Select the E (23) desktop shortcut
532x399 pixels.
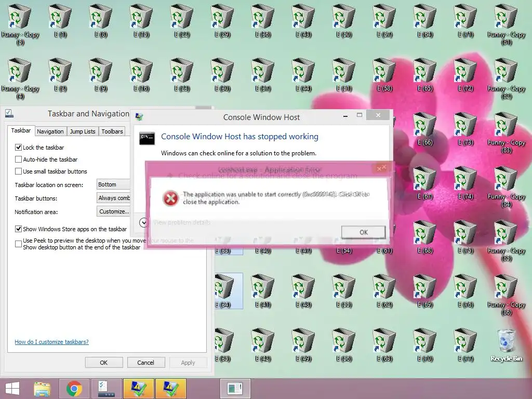click(182, 75)
